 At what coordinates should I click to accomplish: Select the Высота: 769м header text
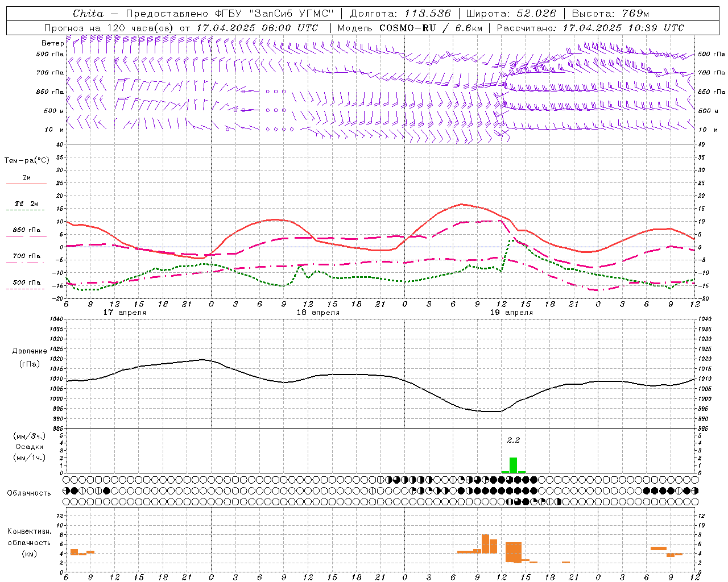[x=610, y=14]
